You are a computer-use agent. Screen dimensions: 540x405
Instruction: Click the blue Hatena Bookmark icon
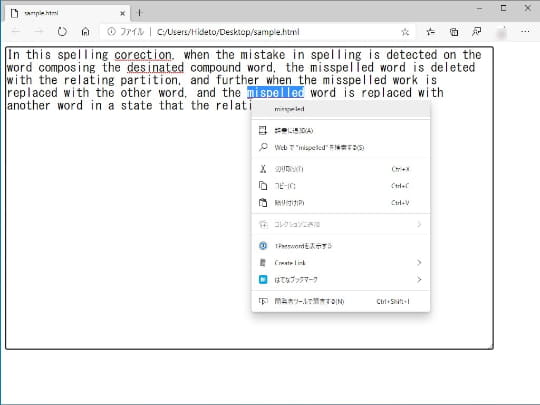(x=263, y=280)
